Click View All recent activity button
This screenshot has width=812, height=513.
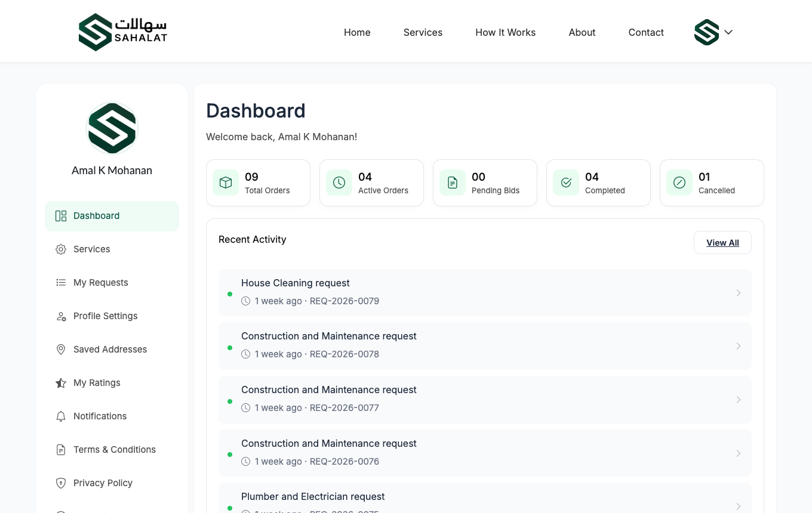pyautogui.click(x=722, y=243)
